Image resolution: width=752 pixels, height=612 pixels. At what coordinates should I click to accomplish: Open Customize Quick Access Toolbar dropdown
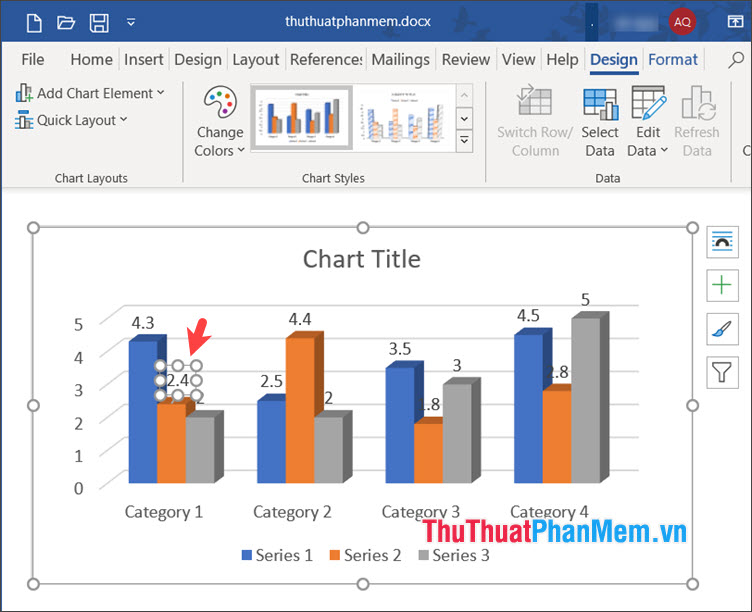pos(130,22)
